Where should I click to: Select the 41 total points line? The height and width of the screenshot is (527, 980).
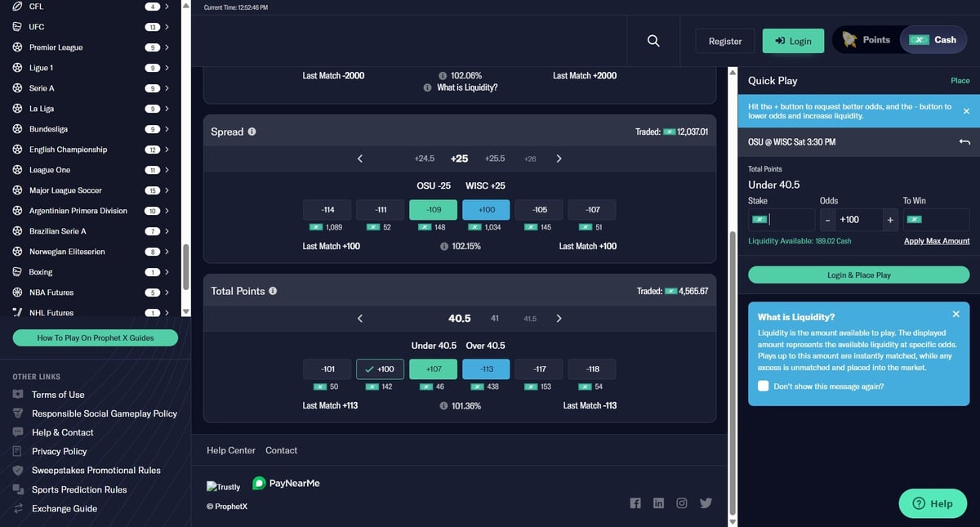point(495,319)
